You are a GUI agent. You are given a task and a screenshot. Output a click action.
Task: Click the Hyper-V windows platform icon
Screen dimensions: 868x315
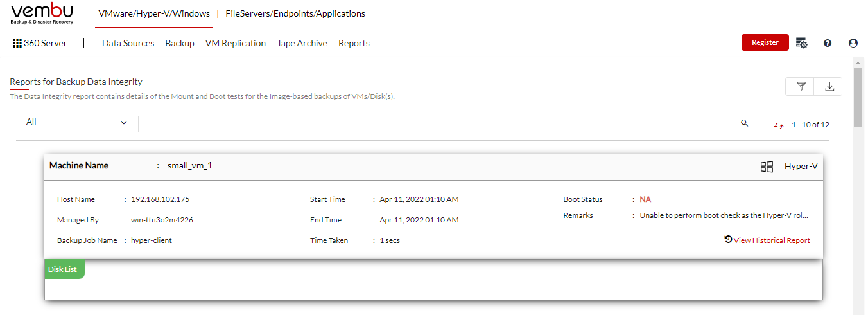click(767, 166)
